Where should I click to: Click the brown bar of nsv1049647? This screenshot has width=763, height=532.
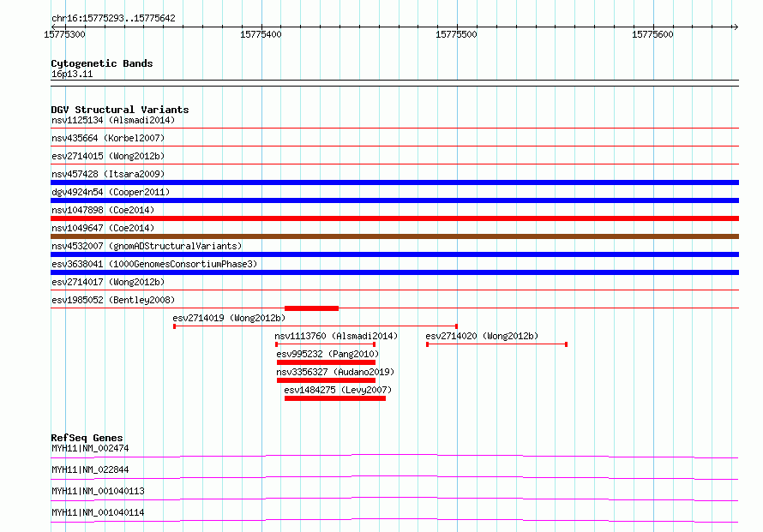tap(394, 236)
